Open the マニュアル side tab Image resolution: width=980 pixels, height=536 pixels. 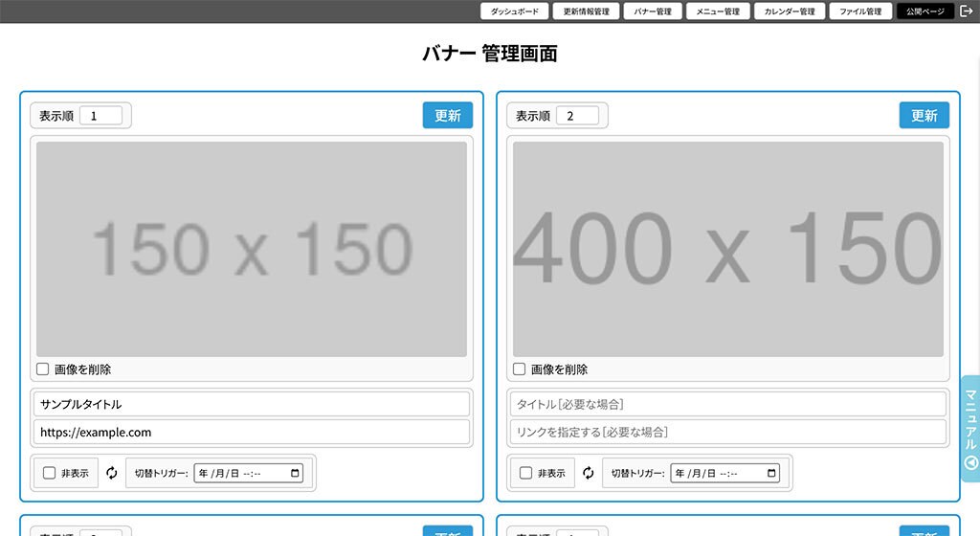point(970,429)
